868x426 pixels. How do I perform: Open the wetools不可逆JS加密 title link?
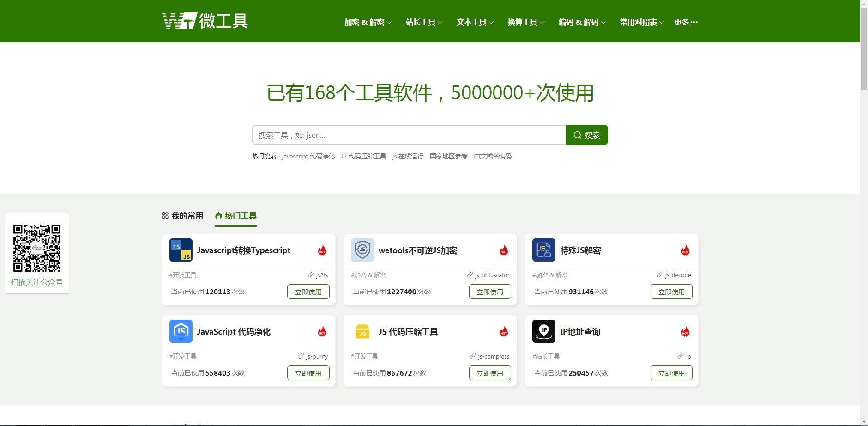coord(418,250)
